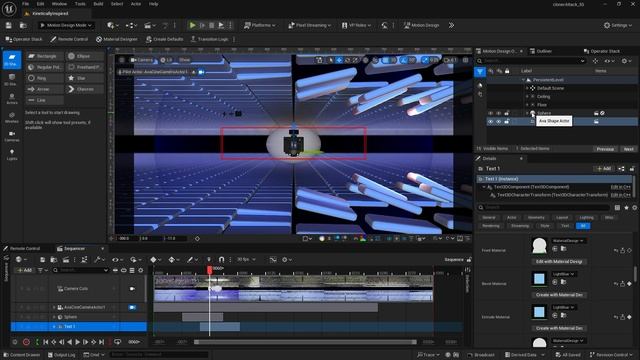
Task: Jump to sequence start in transport controls
Action: point(46,342)
